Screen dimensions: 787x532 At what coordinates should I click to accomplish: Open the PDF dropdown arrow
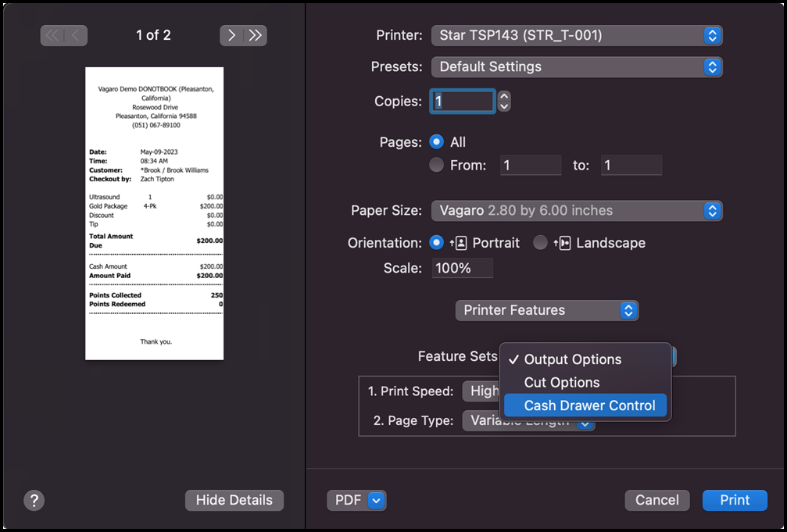(377, 501)
